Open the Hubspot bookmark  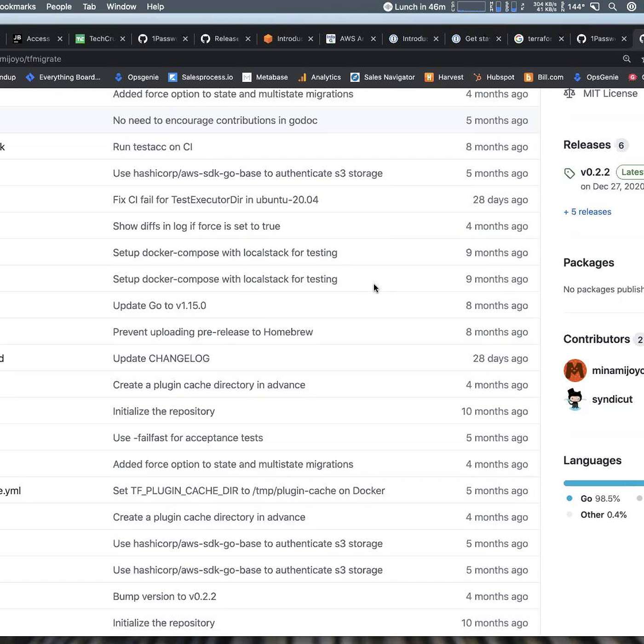(x=494, y=77)
